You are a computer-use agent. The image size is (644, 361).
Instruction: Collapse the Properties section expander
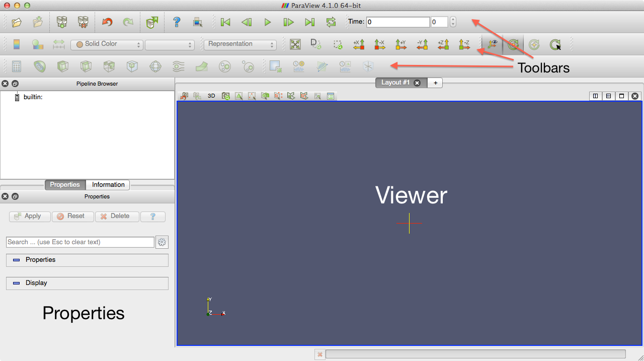coord(17,260)
